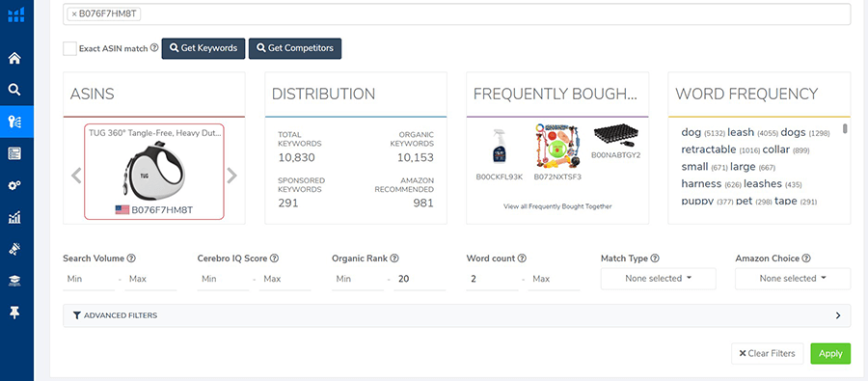Open the Home icon in sidebar
Screen dimensions: 868x381
coord(14,58)
